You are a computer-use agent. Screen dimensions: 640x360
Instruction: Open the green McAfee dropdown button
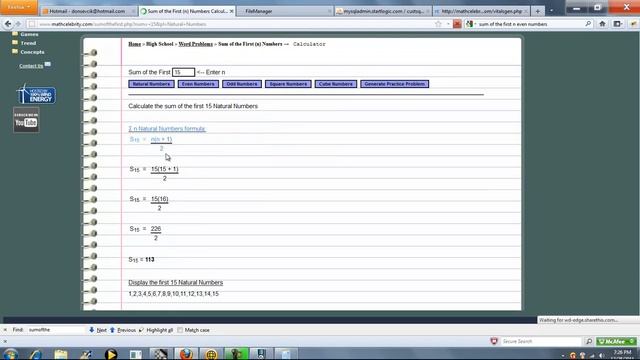coord(616,341)
